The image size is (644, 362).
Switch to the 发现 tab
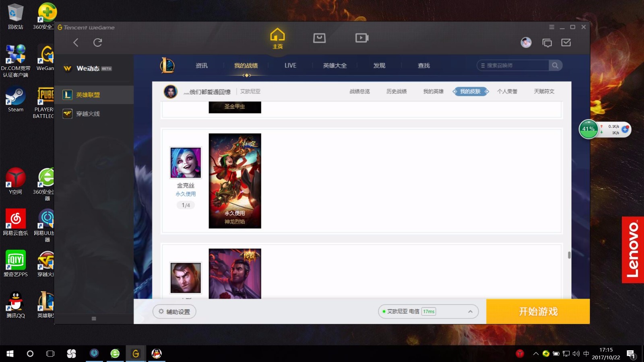point(379,66)
